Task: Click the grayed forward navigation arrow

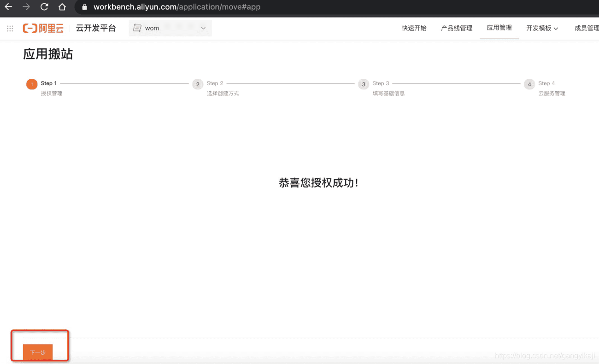Action: pyautogui.click(x=26, y=7)
